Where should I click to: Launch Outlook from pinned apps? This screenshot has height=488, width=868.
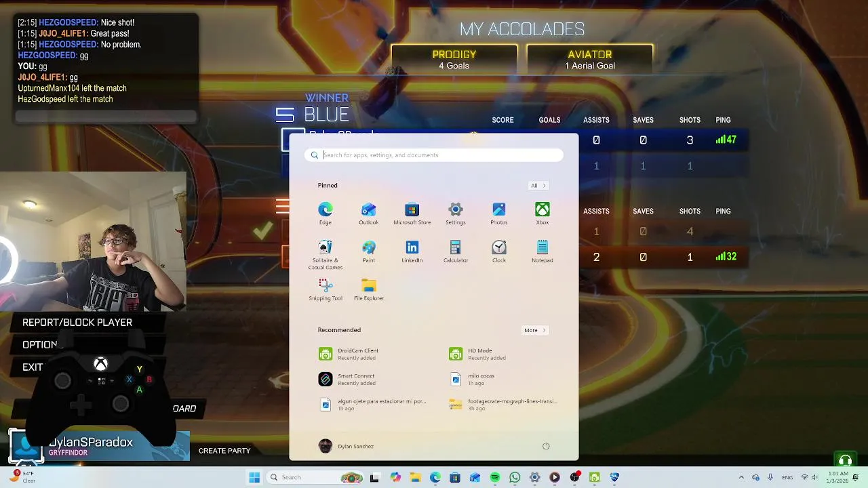(x=369, y=213)
